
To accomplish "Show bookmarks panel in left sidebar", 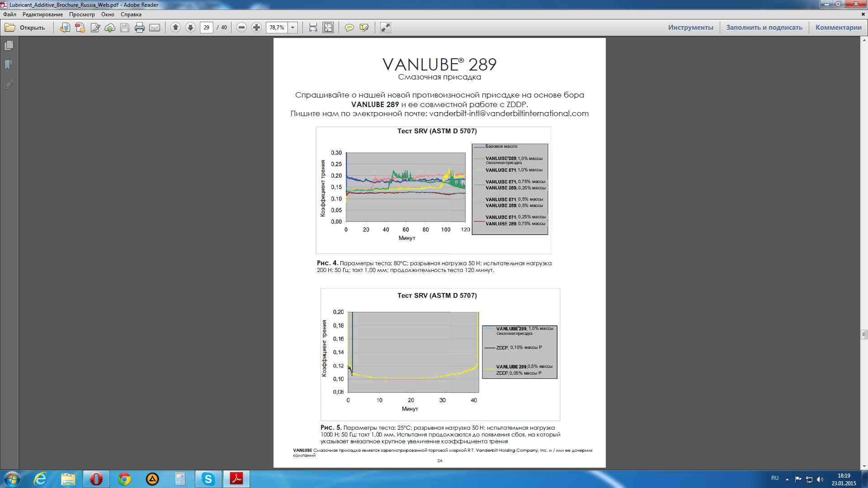I will click(9, 65).
